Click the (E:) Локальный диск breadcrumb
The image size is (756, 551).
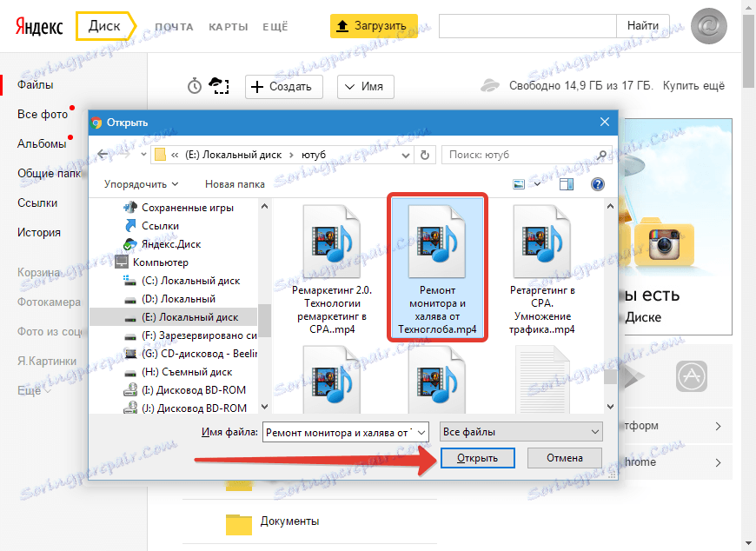coord(234,155)
